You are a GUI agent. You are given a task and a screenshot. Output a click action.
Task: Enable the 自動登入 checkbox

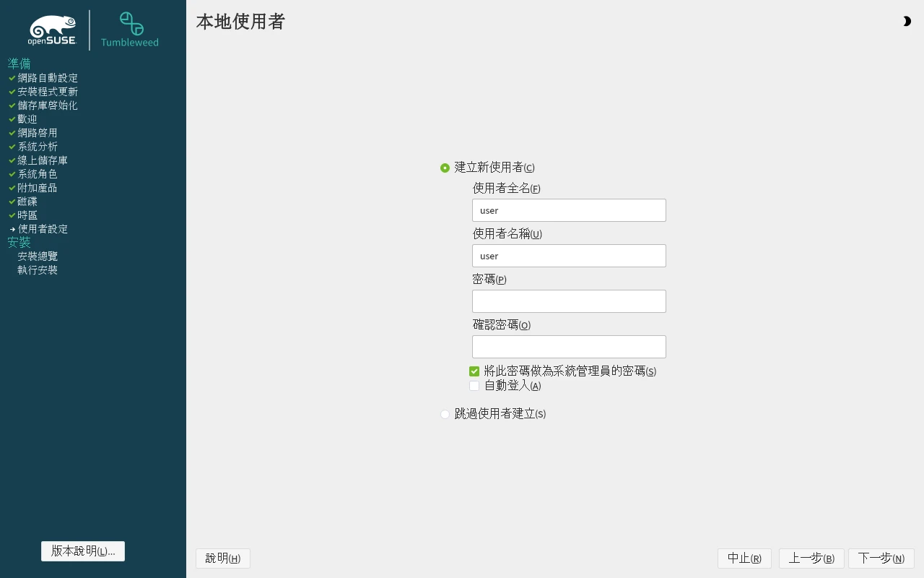coord(474,386)
